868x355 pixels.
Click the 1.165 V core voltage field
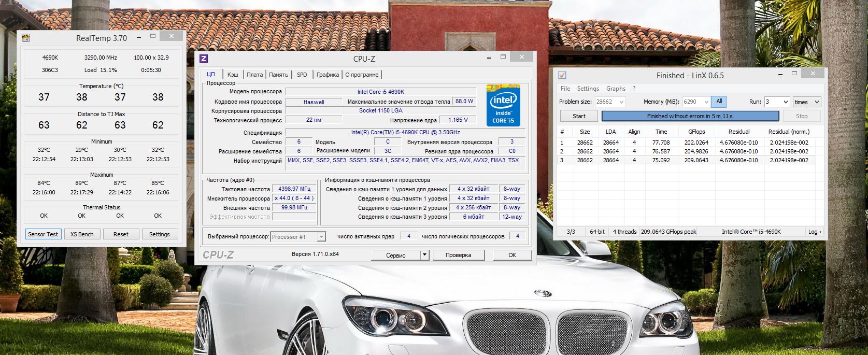[458, 120]
